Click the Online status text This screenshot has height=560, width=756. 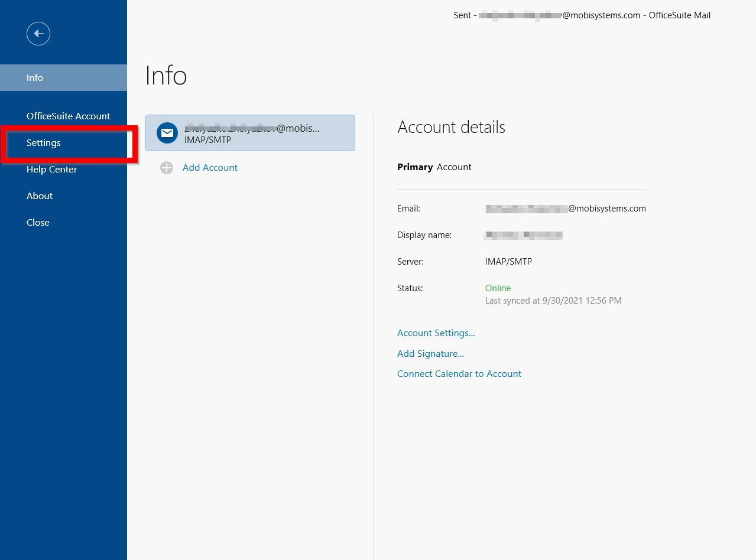coord(498,288)
